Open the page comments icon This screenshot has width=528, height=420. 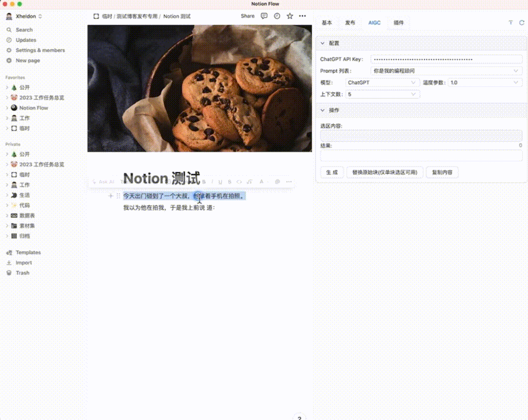pyautogui.click(x=264, y=16)
